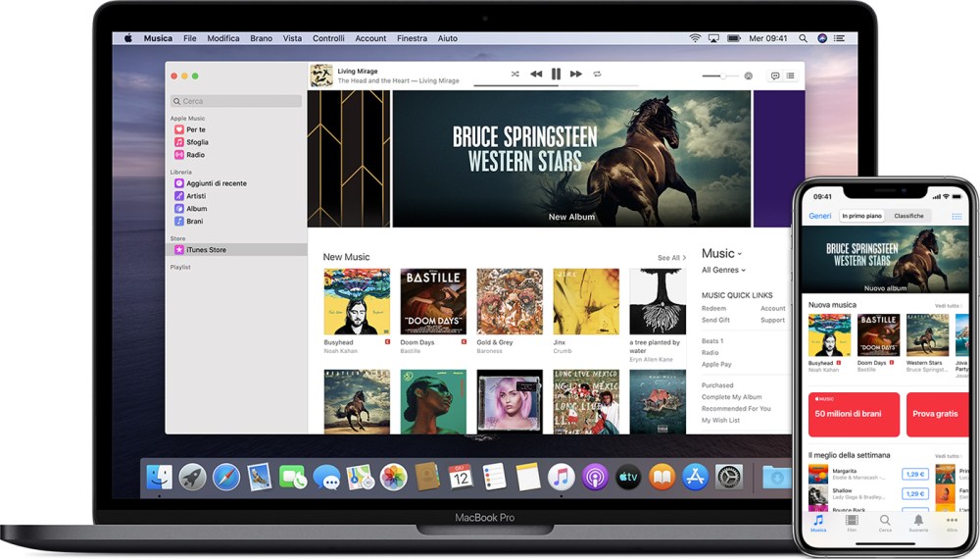The height and width of the screenshot is (559, 980).
Task: Open the Account menu
Action: click(x=370, y=38)
